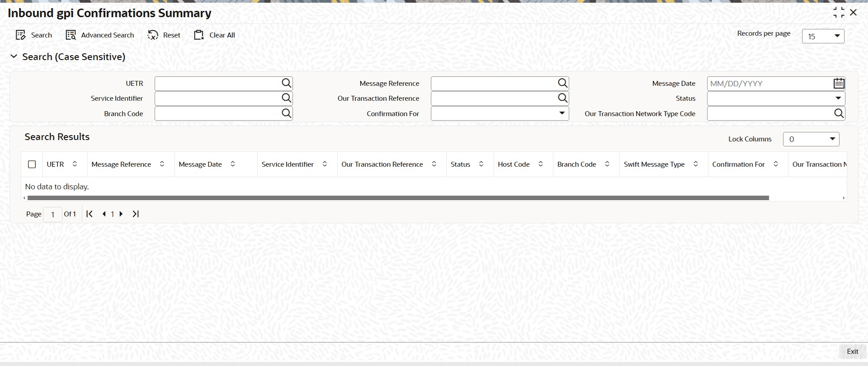Click the scroll left arrow of results table
Screen dimensions: 868x366
point(24,198)
